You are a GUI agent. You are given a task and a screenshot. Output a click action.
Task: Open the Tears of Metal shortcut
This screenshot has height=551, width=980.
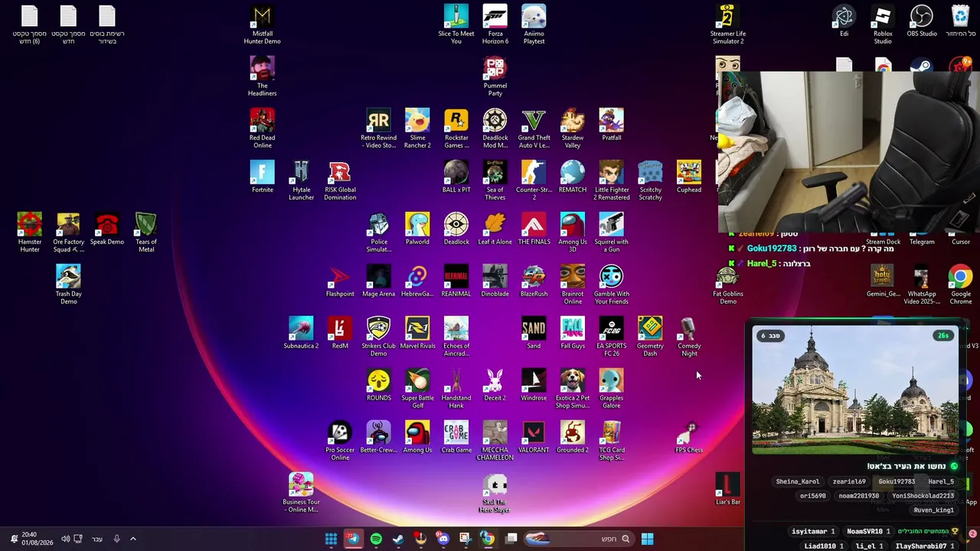pos(145,233)
